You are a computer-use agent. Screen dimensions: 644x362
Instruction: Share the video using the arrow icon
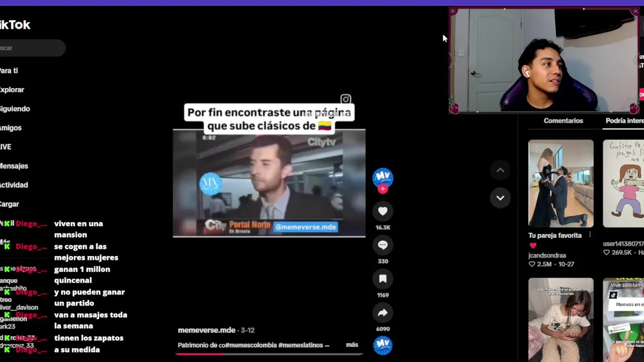click(x=383, y=313)
